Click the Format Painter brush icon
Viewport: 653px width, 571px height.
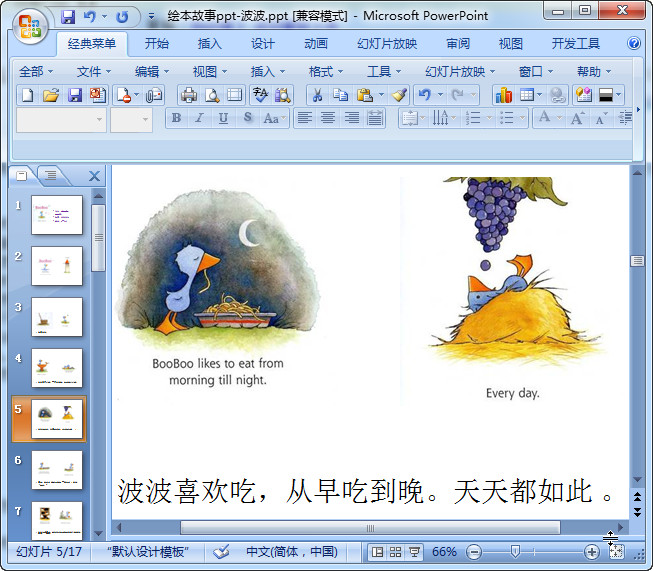coord(399,95)
